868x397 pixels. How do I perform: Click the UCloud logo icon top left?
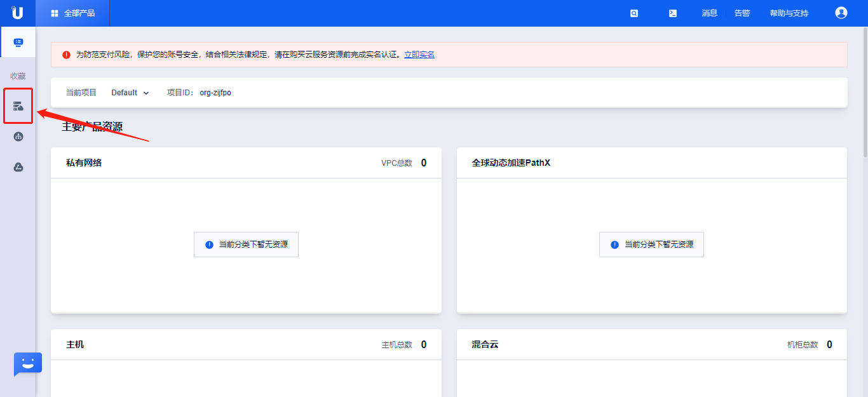coord(17,12)
